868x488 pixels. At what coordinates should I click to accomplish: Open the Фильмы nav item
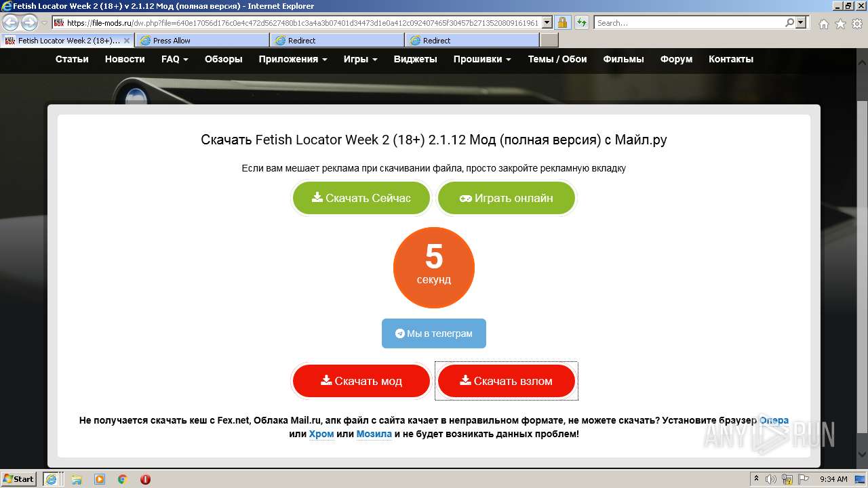tap(623, 59)
